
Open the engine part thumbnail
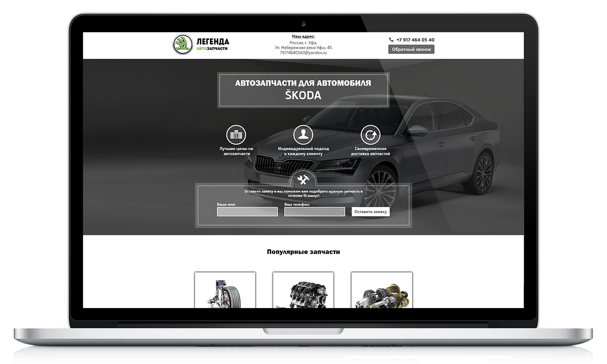click(x=303, y=290)
